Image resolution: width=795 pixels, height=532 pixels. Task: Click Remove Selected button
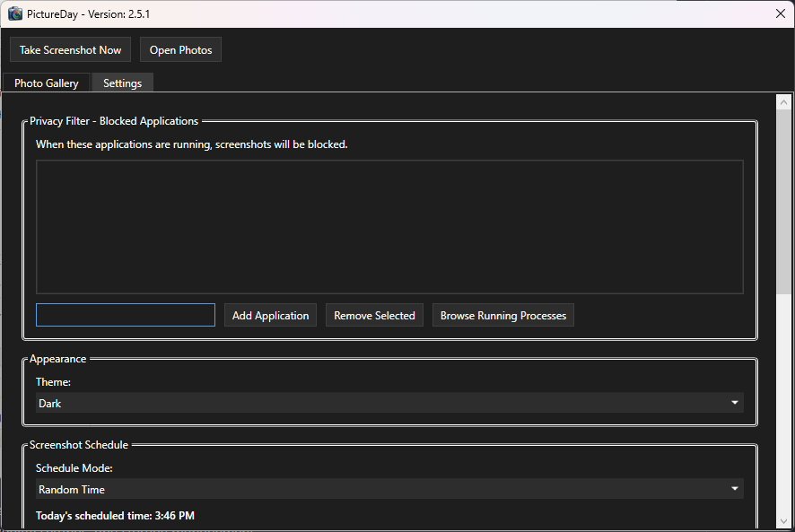click(374, 315)
